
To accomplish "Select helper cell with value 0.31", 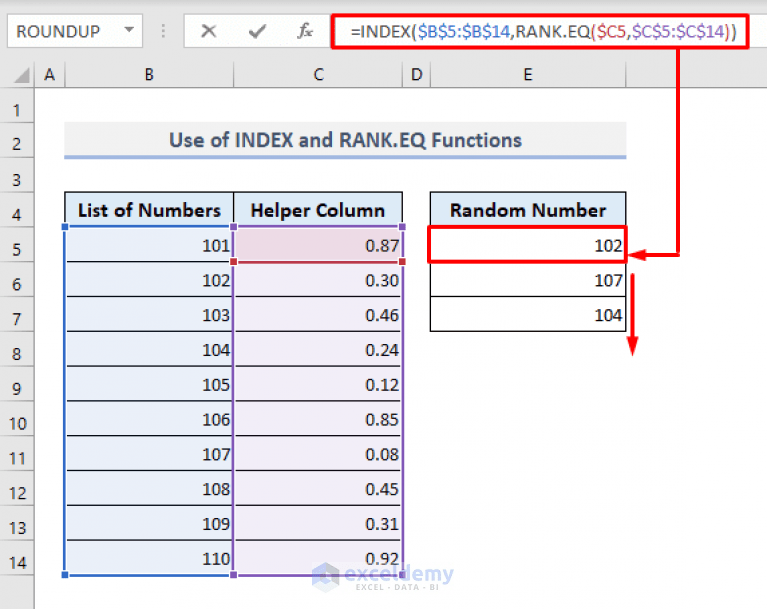I will point(318,523).
